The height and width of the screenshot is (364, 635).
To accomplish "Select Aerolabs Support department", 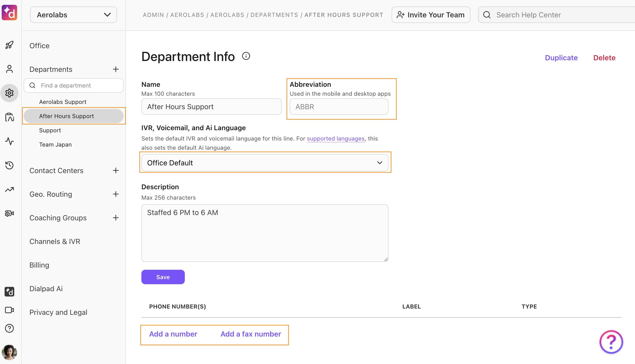I will point(62,102).
